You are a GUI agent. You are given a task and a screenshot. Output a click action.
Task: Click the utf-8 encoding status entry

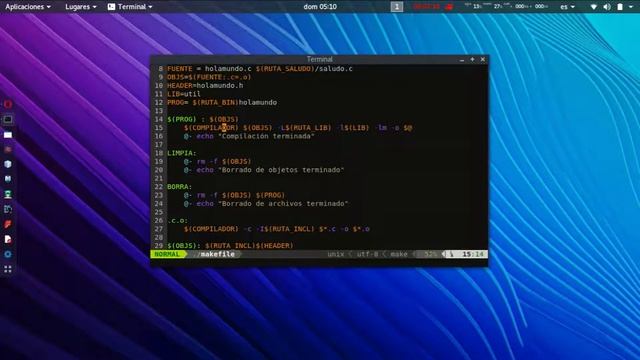pyautogui.click(x=367, y=254)
